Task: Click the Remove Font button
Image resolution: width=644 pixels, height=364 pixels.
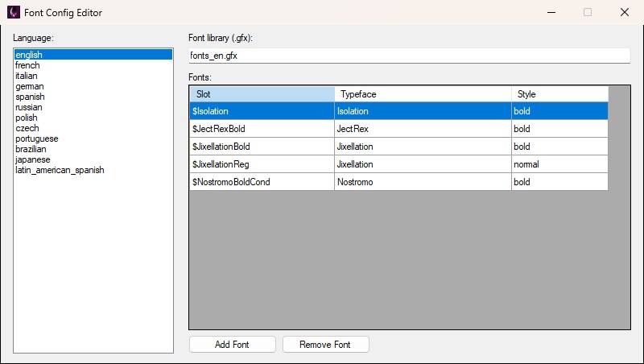Action: pos(326,345)
